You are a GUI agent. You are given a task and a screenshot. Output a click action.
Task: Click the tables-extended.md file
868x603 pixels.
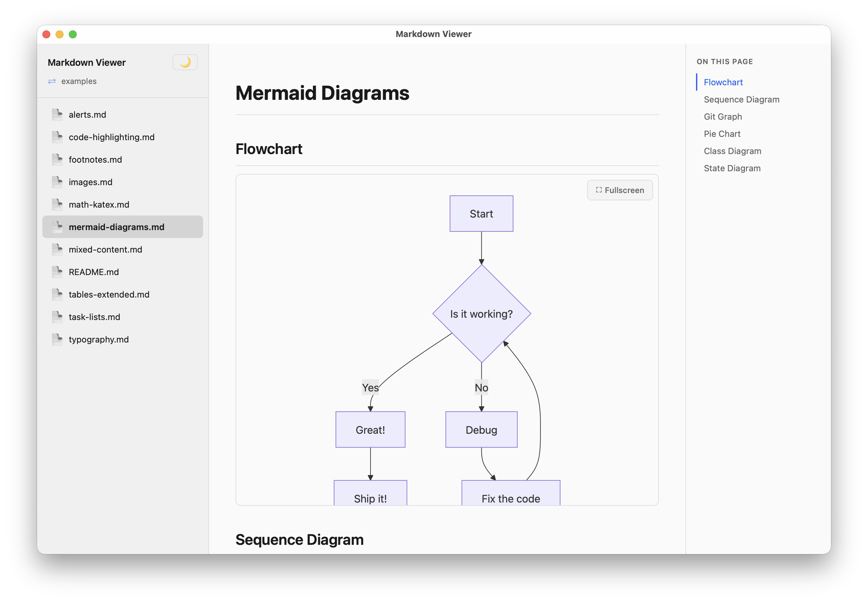[109, 294]
